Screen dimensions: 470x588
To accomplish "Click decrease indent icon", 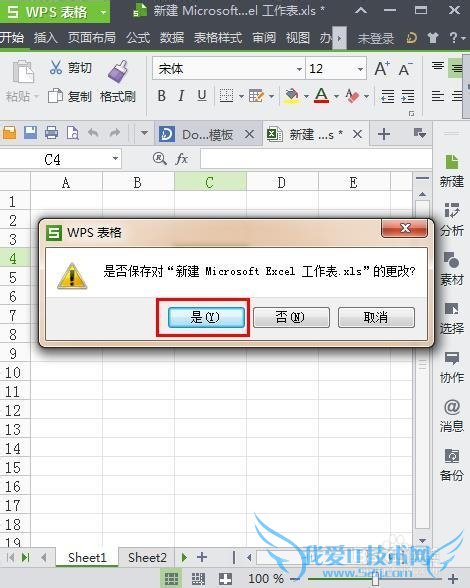I will click(387, 96).
